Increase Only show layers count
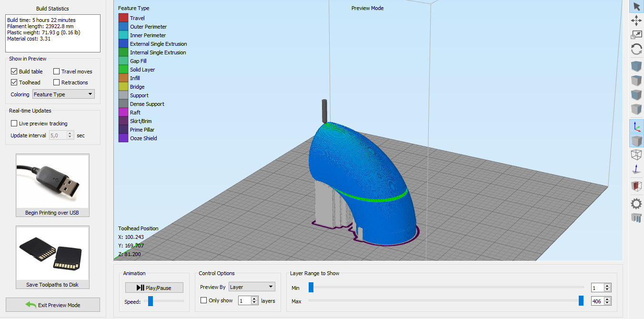This screenshot has width=644, height=319. pyautogui.click(x=255, y=299)
